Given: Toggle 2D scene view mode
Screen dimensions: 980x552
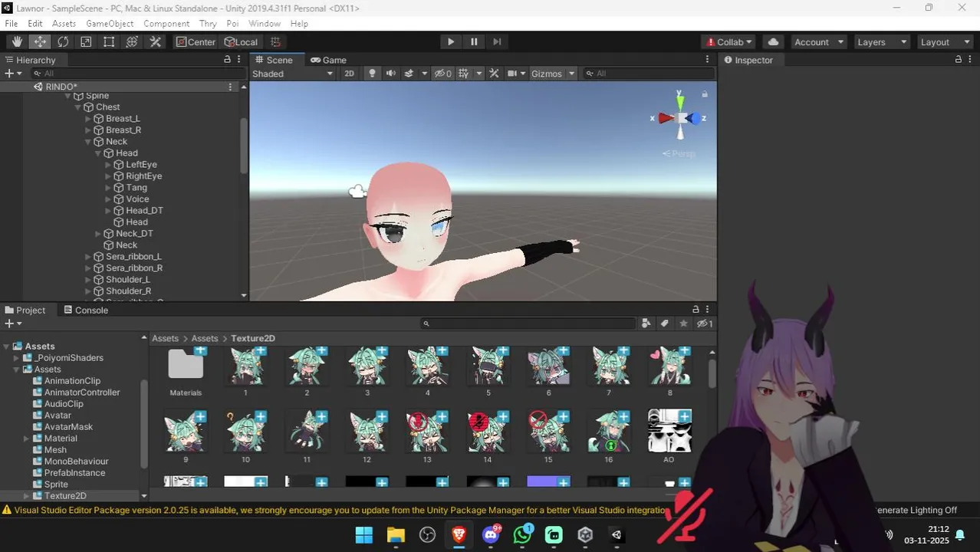Looking at the screenshot, I should point(349,74).
